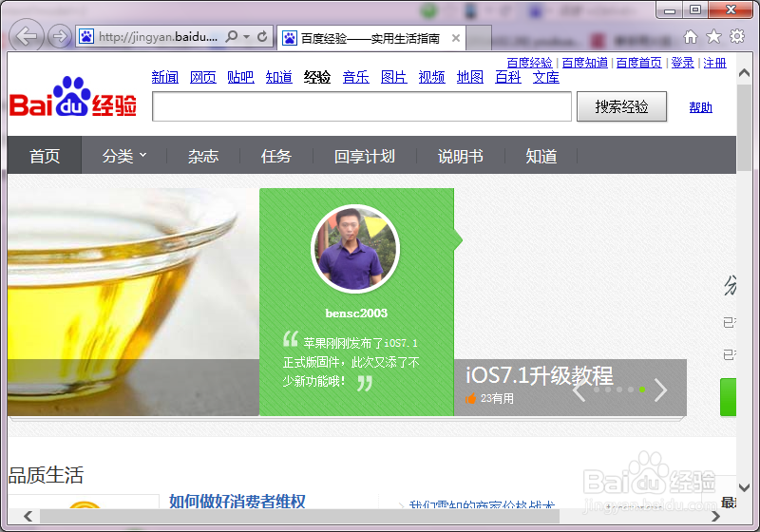Click the 百度经验 top-right link
Screen dimensions: 760x532
click(x=529, y=63)
